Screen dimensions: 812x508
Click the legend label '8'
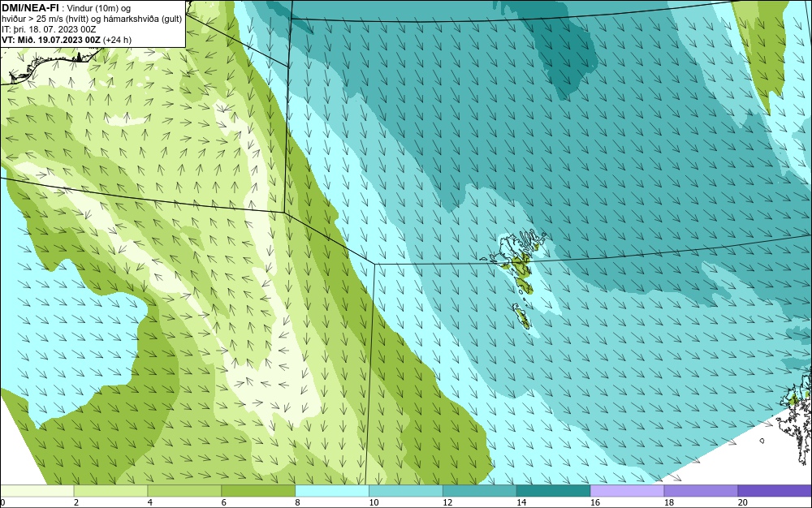[297, 502]
